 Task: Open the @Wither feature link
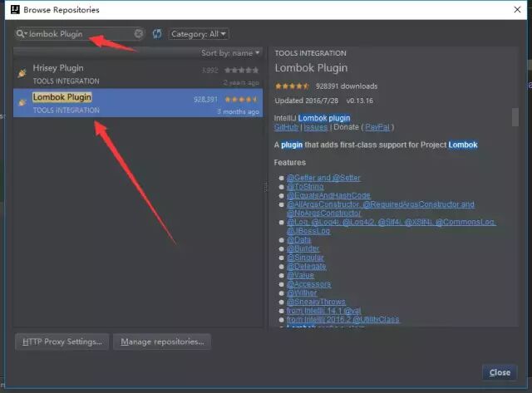click(302, 292)
